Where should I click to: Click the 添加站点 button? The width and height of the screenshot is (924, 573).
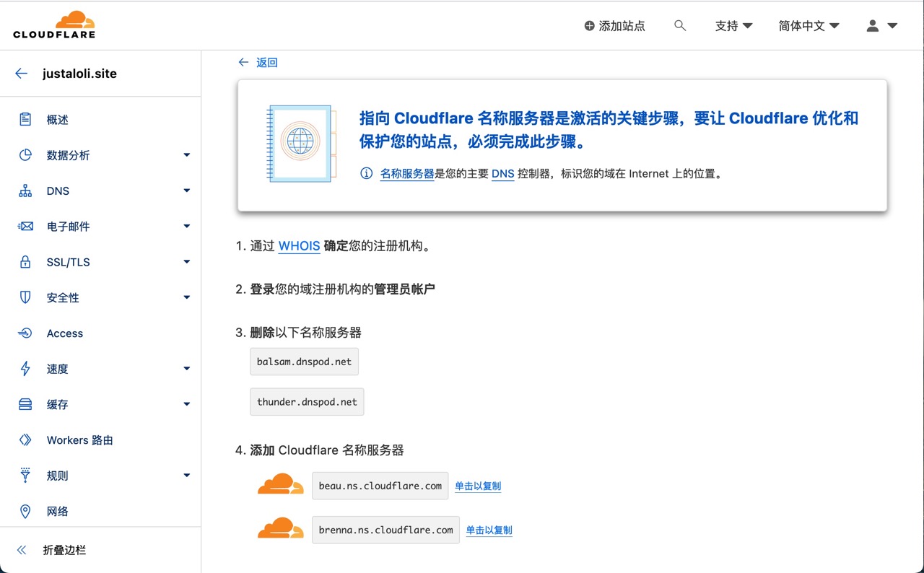click(614, 26)
